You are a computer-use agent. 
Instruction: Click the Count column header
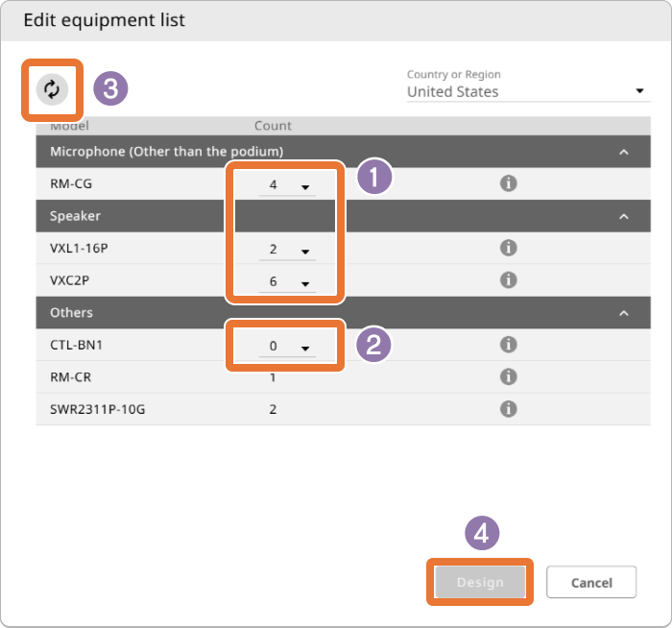(x=273, y=126)
